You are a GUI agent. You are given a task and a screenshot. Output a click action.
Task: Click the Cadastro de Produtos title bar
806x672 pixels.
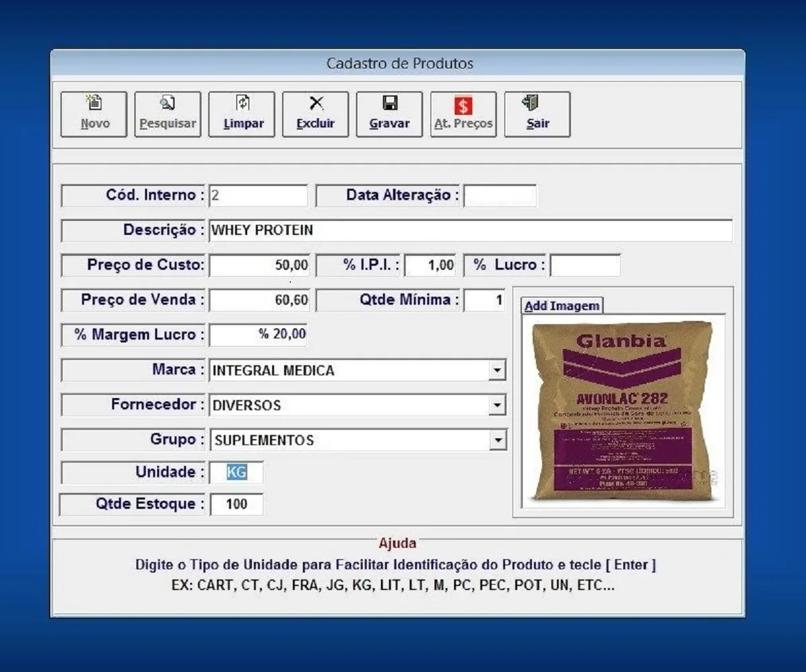398,64
